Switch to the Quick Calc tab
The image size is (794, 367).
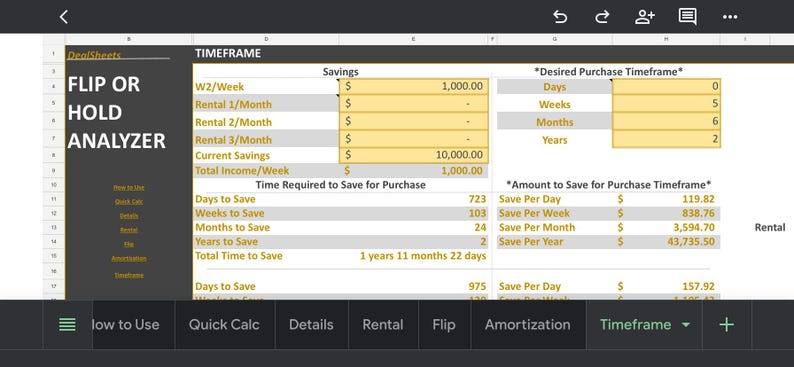pos(224,324)
